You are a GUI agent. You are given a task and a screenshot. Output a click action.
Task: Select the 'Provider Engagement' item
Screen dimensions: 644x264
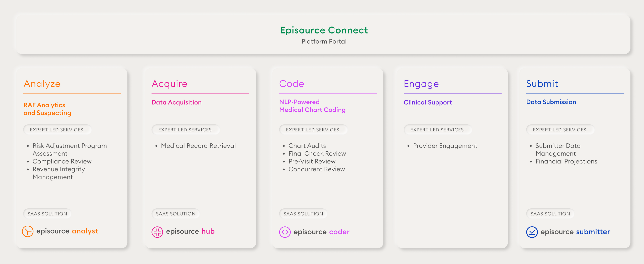click(445, 146)
